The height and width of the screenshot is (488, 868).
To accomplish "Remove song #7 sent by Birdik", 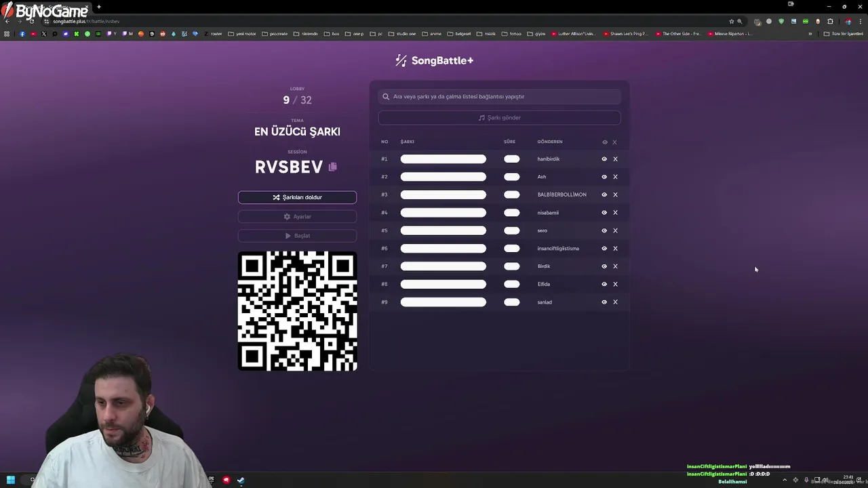I will click(x=615, y=266).
